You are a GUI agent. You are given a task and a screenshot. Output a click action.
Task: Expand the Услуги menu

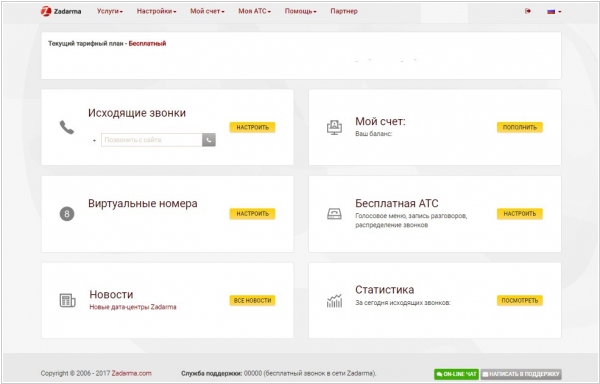pyautogui.click(x=110, y=11)
